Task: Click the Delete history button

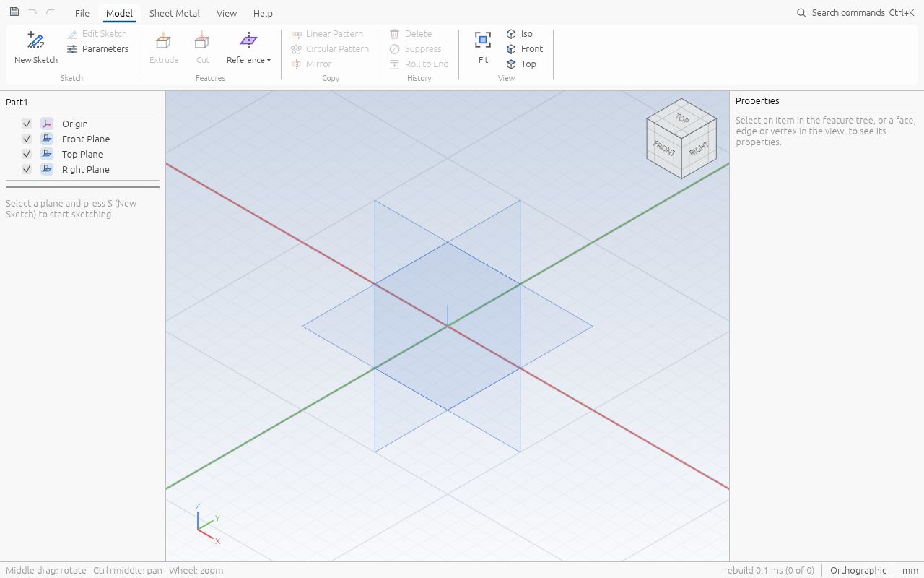Action: [x=411, y=34]
